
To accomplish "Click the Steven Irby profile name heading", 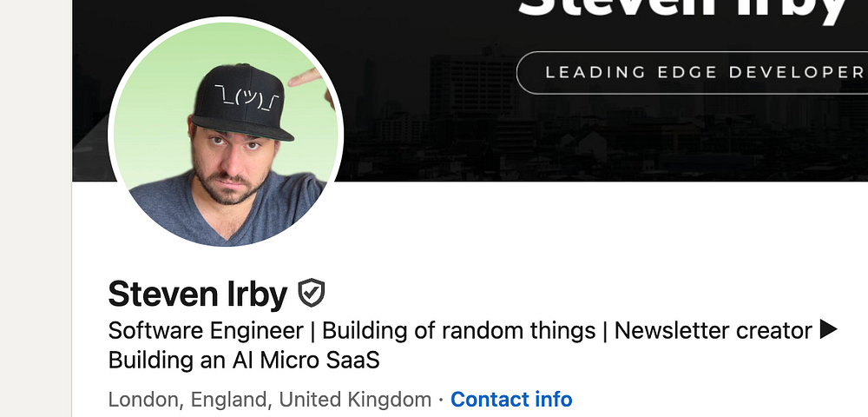I will [198, 294].
